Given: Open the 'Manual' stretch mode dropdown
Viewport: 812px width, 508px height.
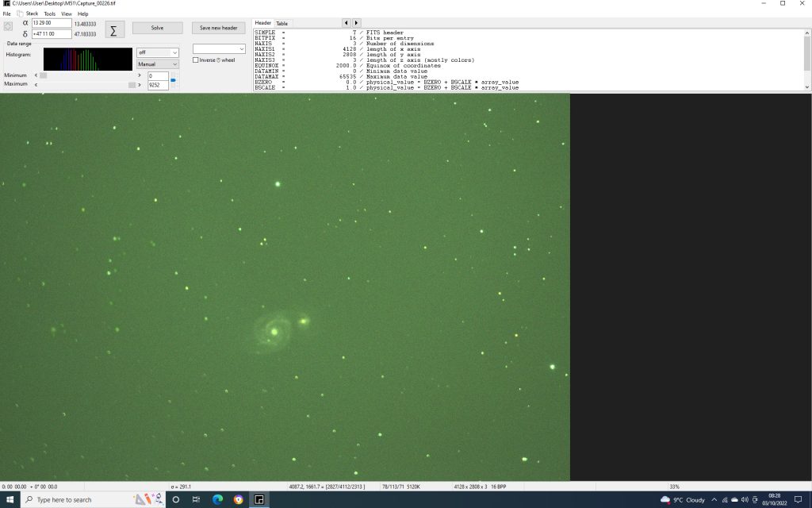Looking at the screenshot, I should pyautogui.click(x=158, y=64).
